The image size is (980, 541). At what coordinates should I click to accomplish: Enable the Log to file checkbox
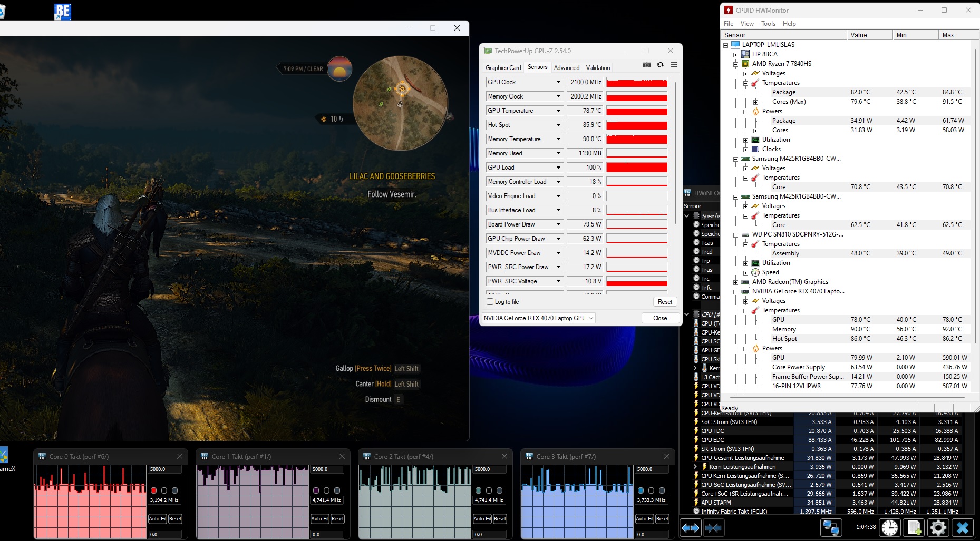tap(490, 302)
